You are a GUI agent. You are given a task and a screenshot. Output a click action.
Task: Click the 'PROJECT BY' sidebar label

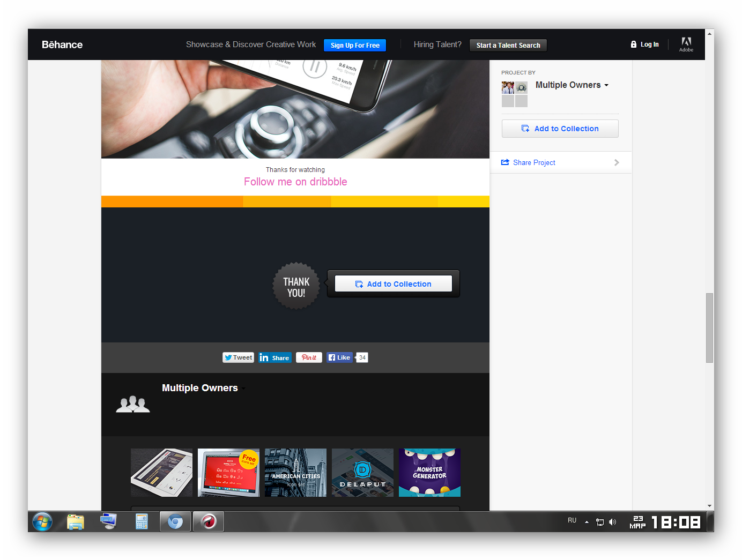[518, 72]
